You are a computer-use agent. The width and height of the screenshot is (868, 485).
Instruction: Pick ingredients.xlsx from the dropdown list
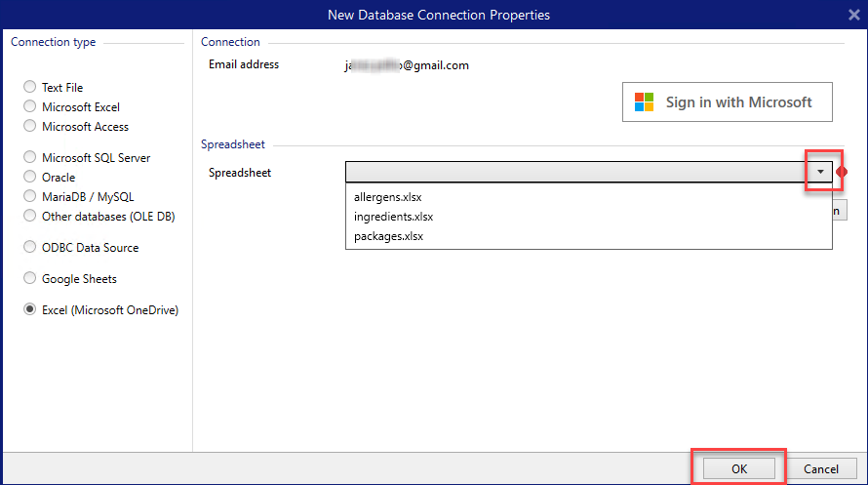coord(393,217)
